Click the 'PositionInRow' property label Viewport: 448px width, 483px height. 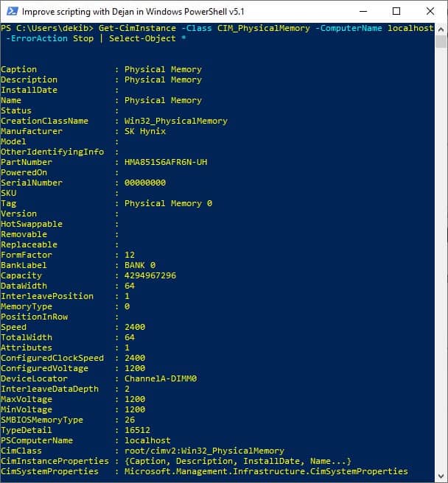pos(34,317)
